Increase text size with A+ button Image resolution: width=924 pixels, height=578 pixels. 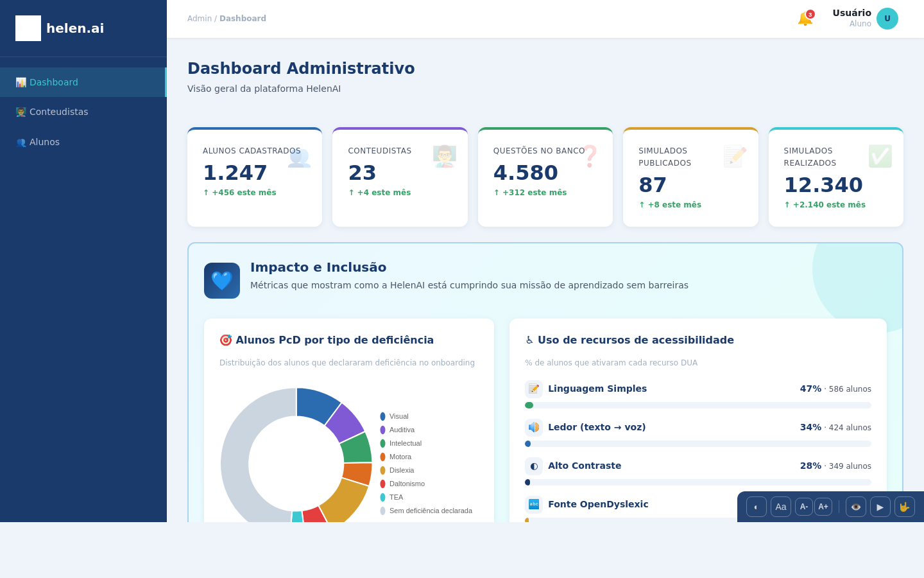pos(823,506)
